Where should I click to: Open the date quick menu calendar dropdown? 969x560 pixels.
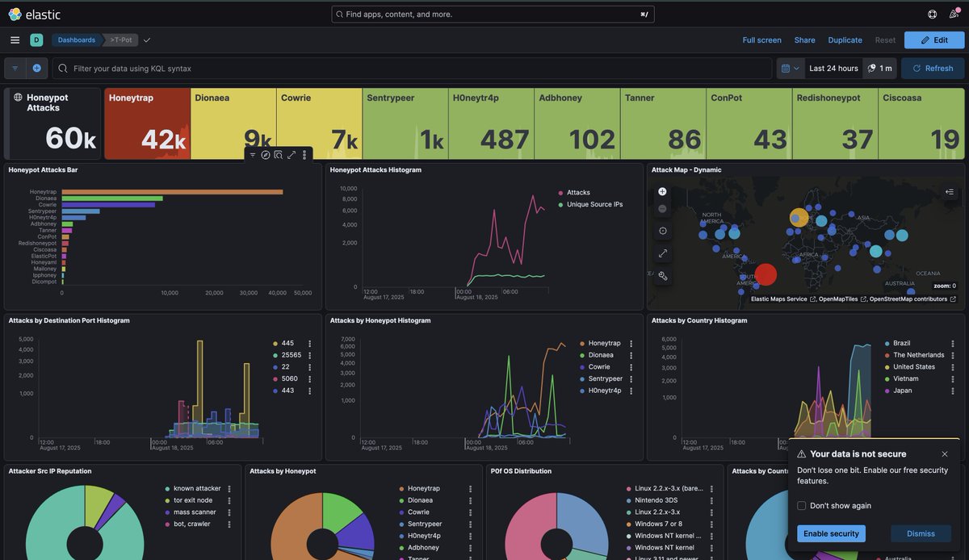pyautogui.click(x=791, y=69)
